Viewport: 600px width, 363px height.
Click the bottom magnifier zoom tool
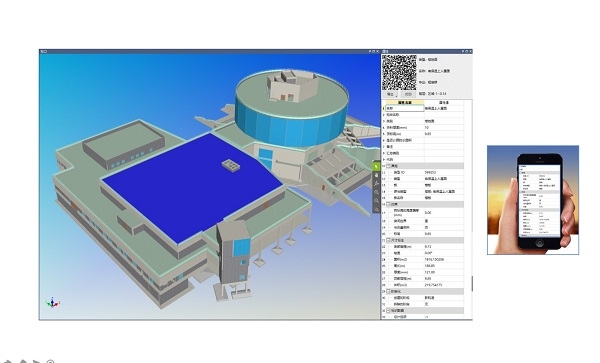point(376,209)
